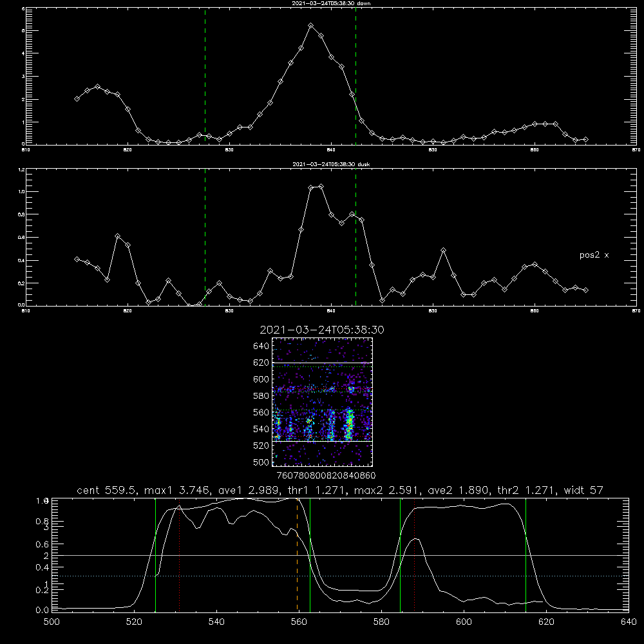
Task: Click the '0.0' y-axis label of bottom plot
Action: [x=43, y=611]
